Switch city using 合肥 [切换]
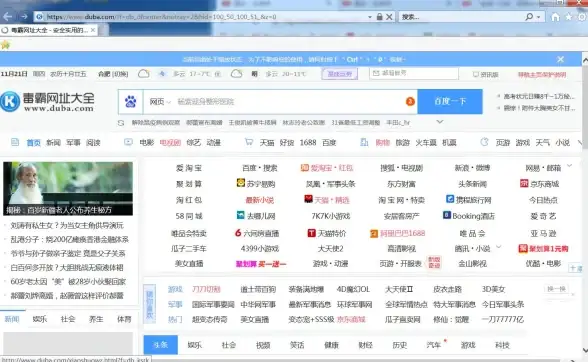588x362 pixels. pyautogui.click(x=113, y=74)
